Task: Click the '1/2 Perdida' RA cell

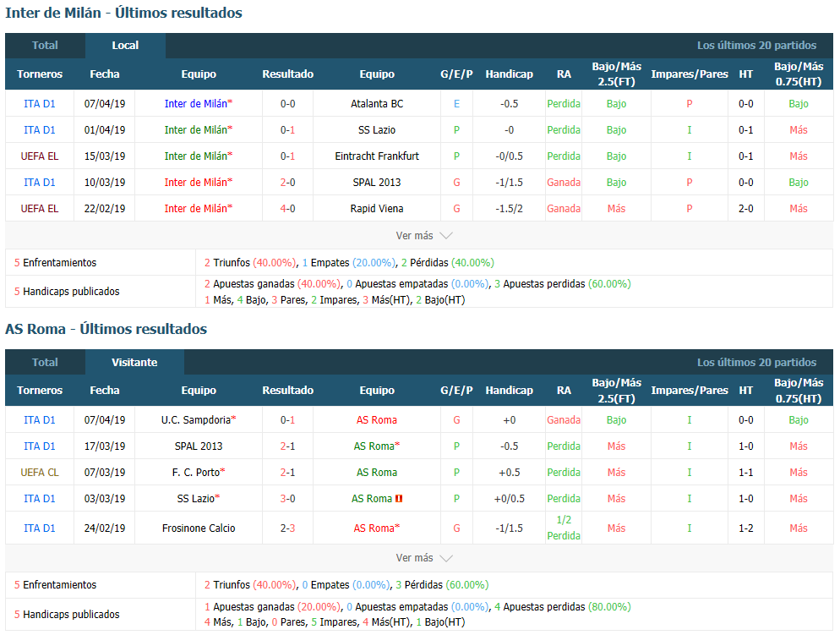Action: pos(564,528)
